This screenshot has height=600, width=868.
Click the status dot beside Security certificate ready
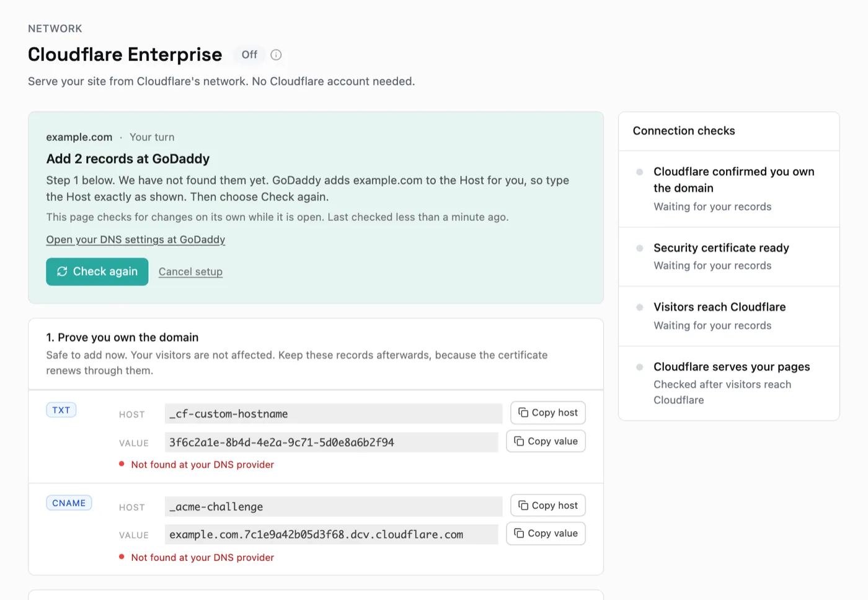point(640,248)
